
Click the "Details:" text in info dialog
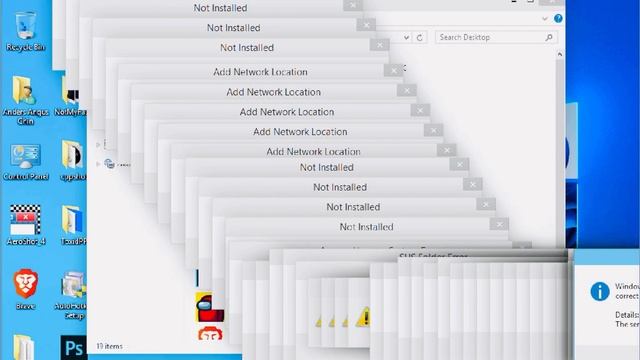pyautogui.click(x=627, y=315)
